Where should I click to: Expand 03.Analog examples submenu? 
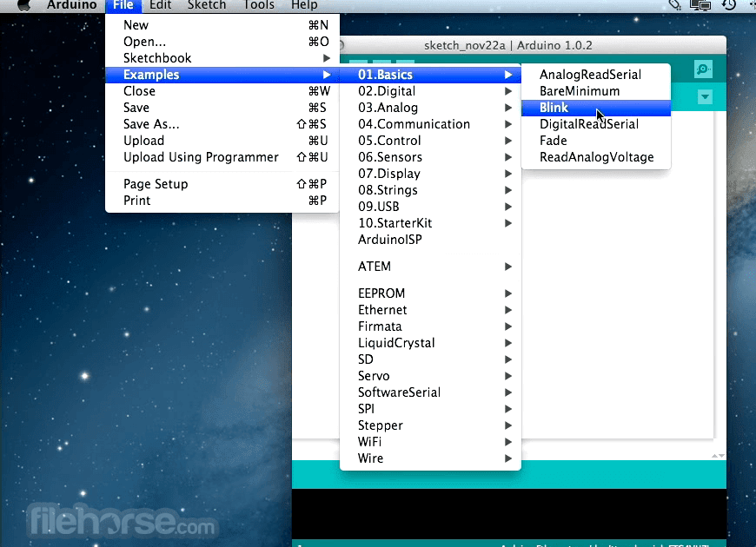430,108
